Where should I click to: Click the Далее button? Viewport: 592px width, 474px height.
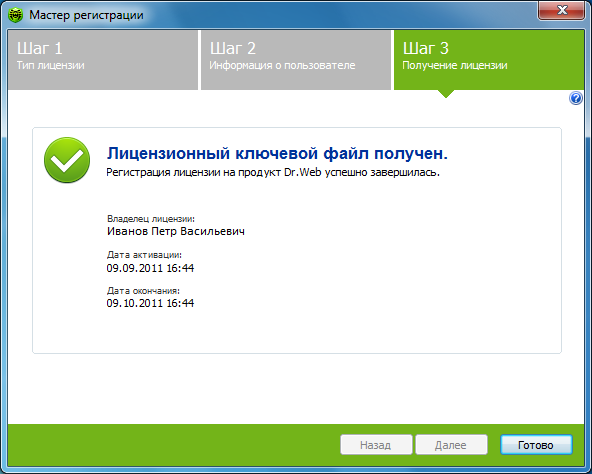(x=451, y=445)
